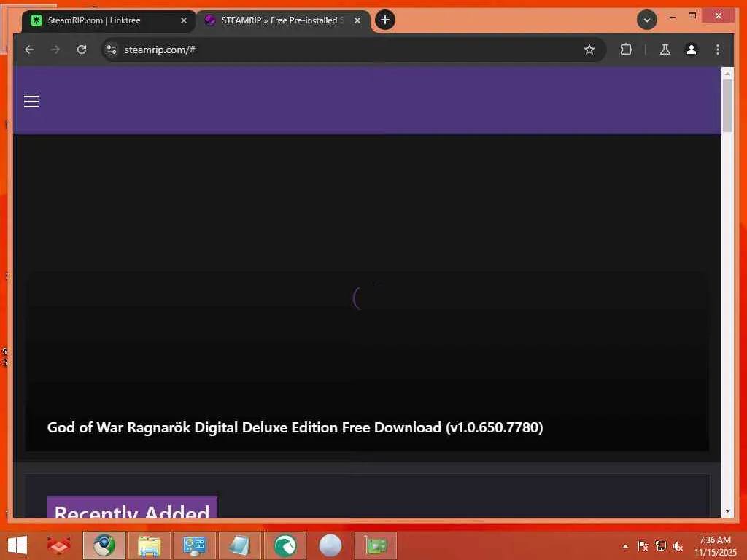This screenshot has width=747, height=560.
Task: Open the Extensions puzzle icon
Action: pyautogui.click(x=626, y=50)
